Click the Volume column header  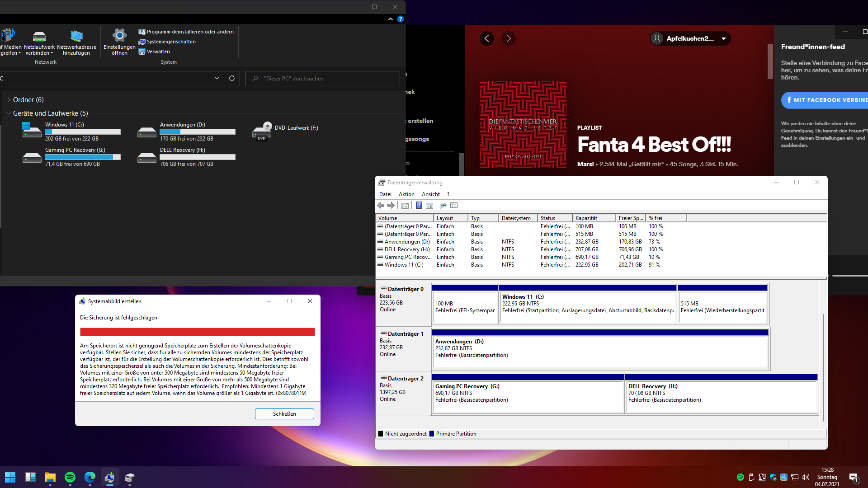pos(404,218)
